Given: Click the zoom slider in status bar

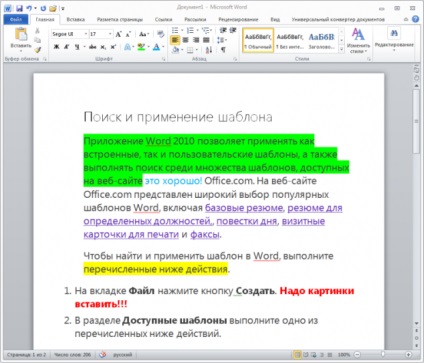Looking at the screenshot, I should coord(383,354).
